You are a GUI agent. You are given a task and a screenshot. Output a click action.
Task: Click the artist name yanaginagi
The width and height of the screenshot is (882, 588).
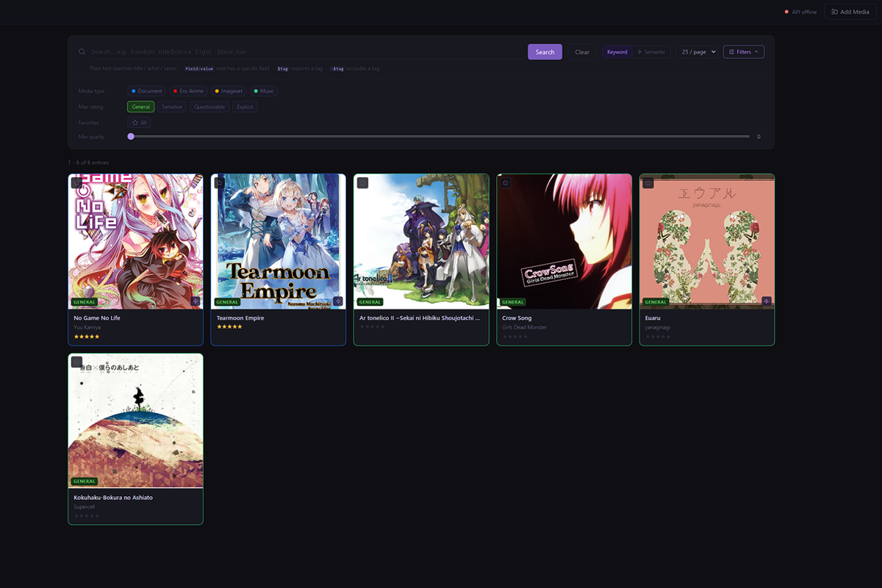(x=658, y=327)
